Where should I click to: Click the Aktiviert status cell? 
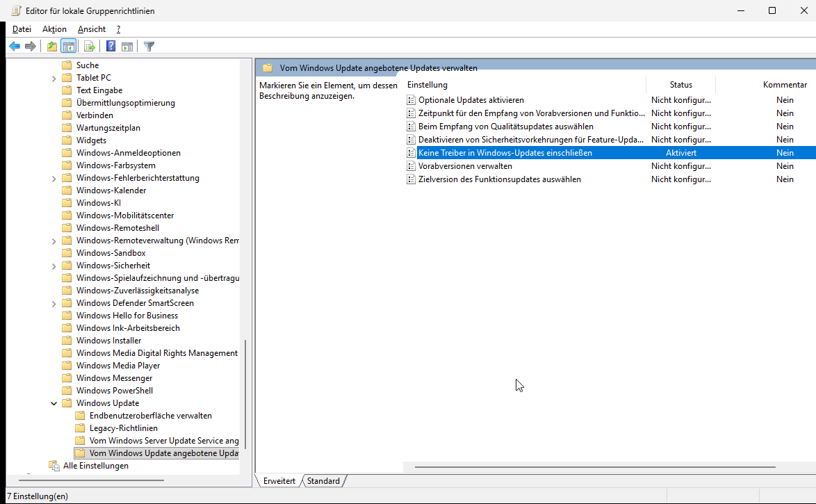(680, 152)
